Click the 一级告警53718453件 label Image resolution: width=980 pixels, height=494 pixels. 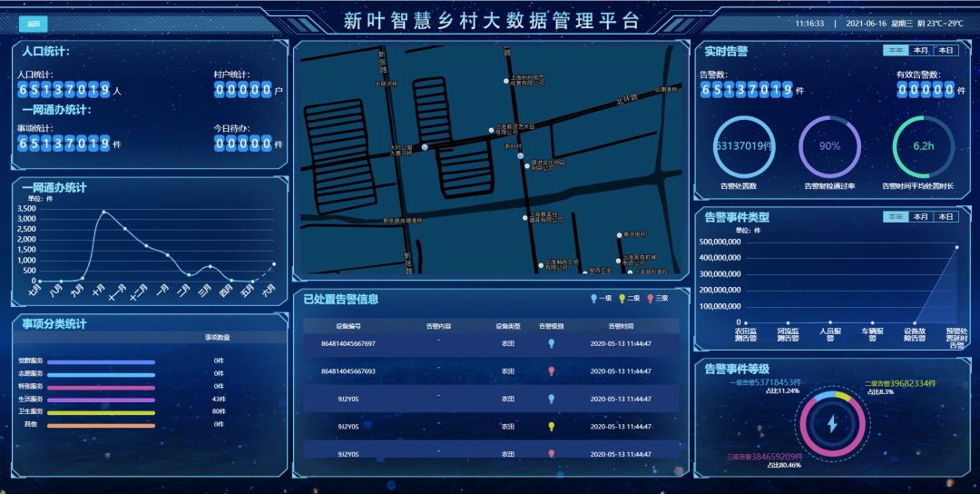[x=766, y=382]
